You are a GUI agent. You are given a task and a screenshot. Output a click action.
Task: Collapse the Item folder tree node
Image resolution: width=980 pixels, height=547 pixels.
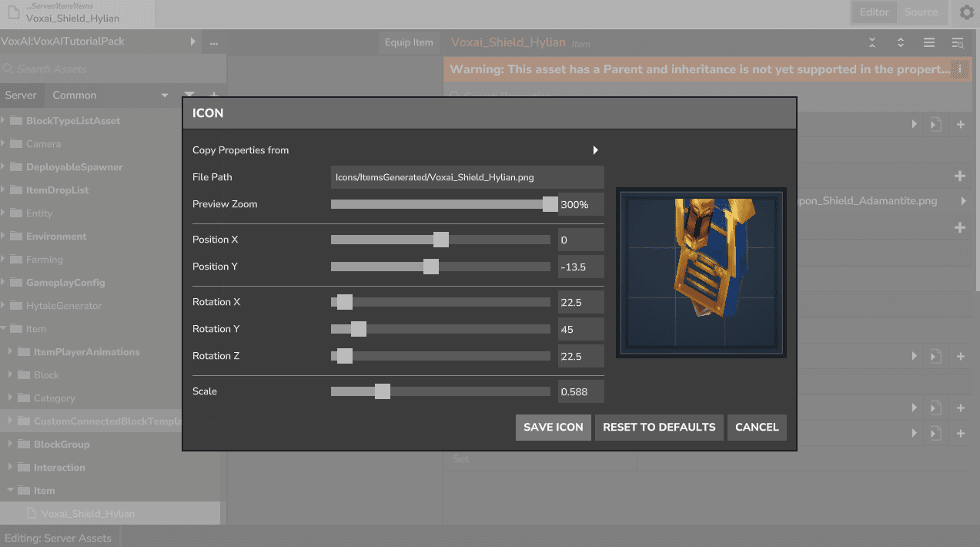[x=4, y=329]
